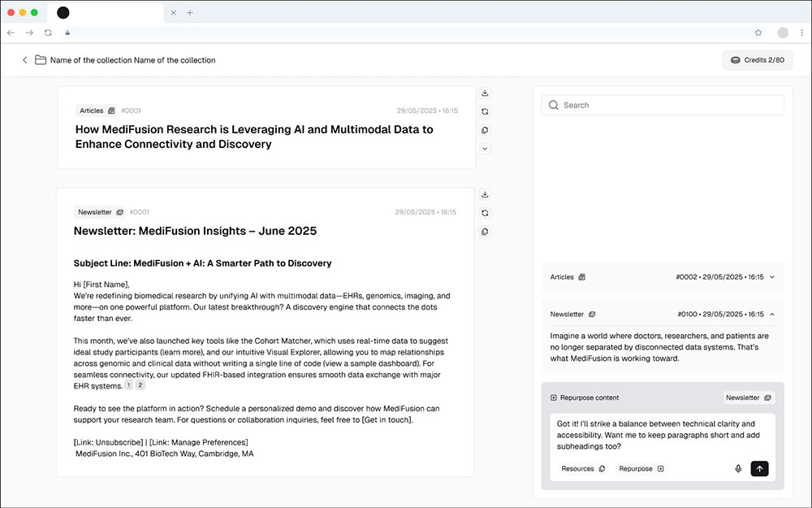Screen dimensions: 812x508
Task: Click the Newsletter icon in history row
Action: click(x=593, y=314)
